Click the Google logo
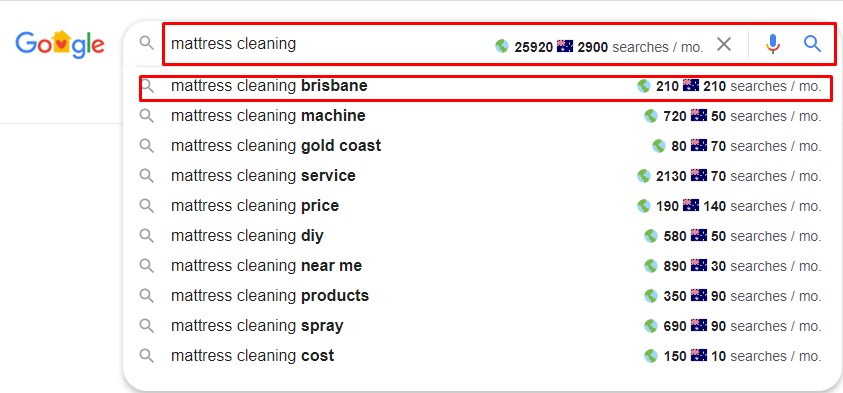The image size is (843, 393). tap(60, 44)
